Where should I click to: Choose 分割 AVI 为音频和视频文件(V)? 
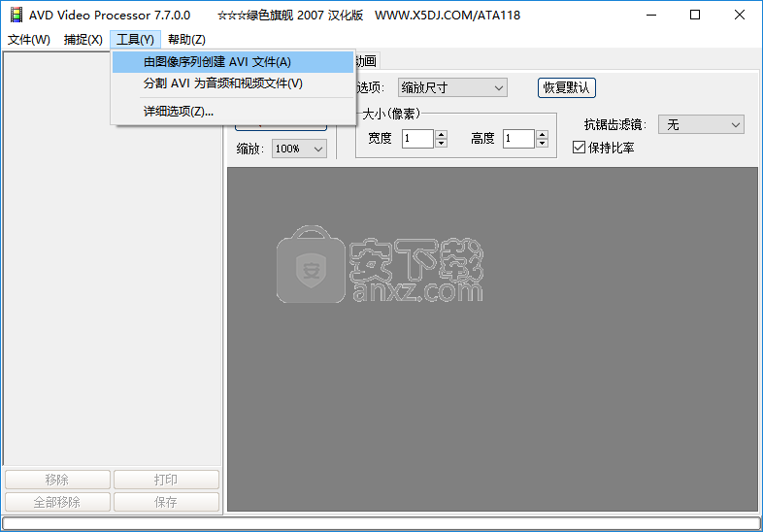pos(233,83)
